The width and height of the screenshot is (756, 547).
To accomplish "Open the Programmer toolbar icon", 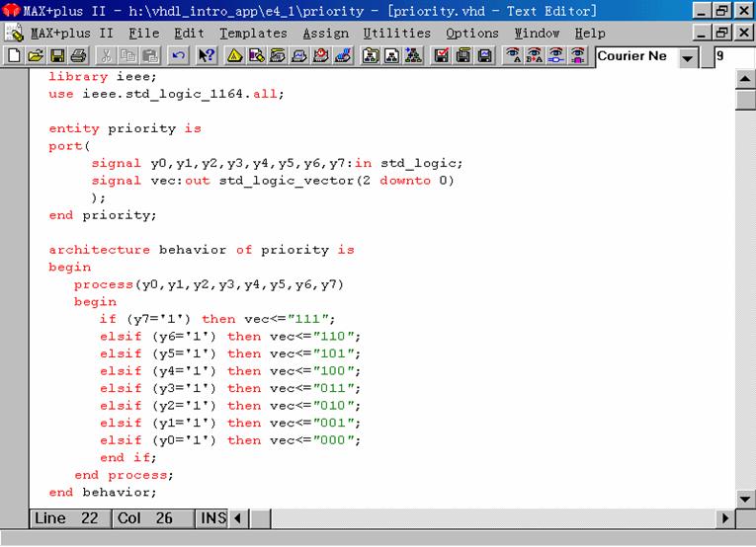I will coord(343,56).
